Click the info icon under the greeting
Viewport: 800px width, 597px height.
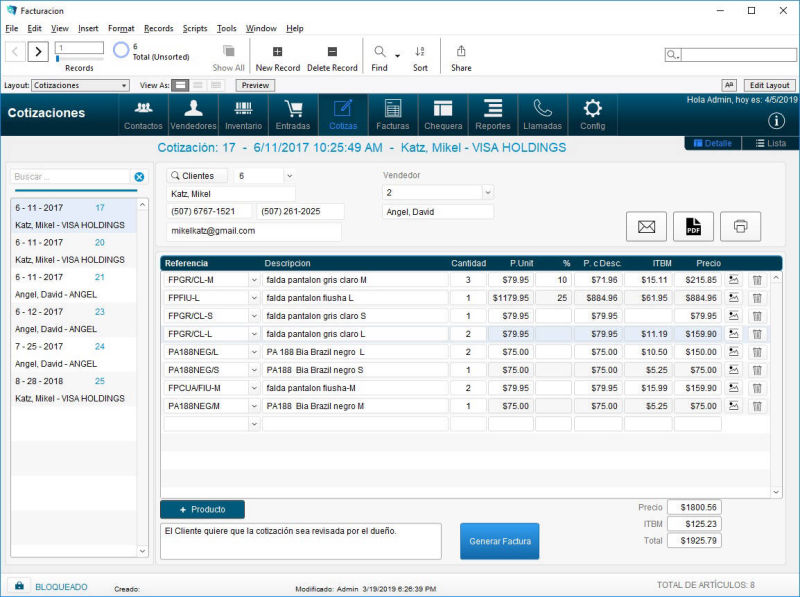coord(776,121)
